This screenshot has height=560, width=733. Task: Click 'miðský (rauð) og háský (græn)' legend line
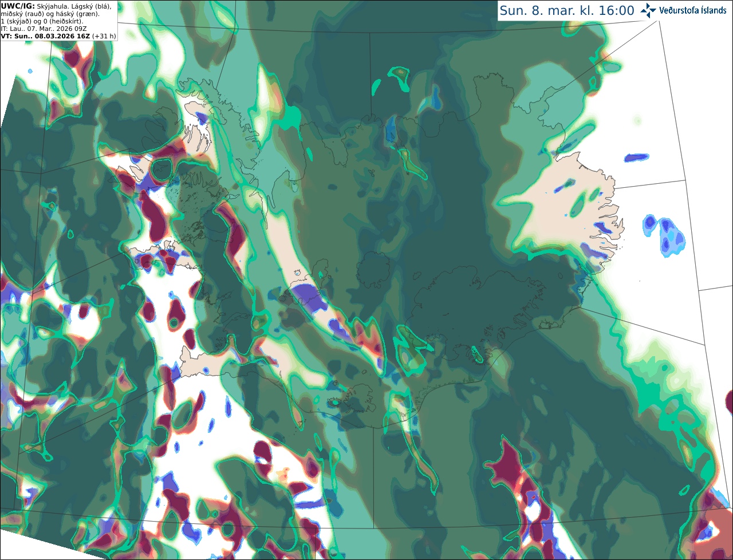(x=50, y=14)
